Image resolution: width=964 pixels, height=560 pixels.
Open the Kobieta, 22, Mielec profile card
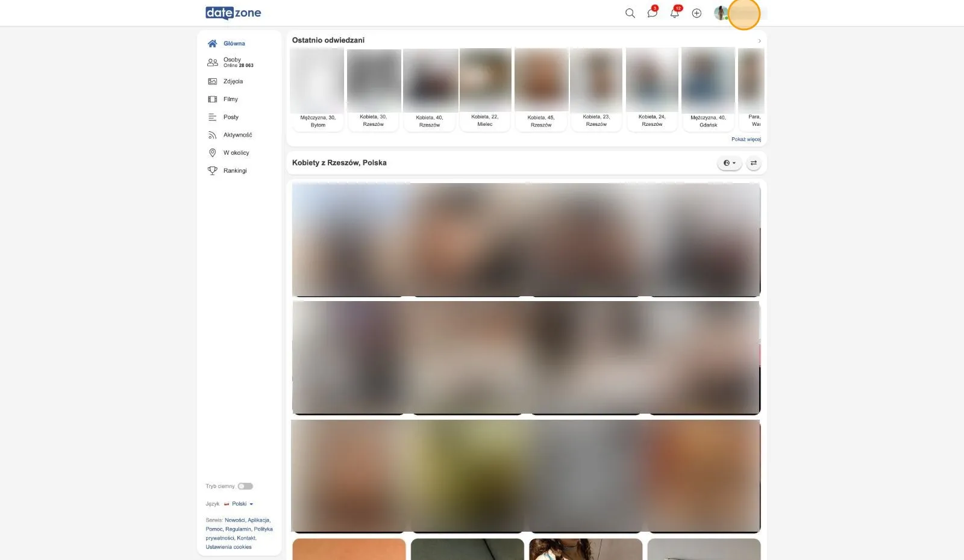(x=485, y=89)
